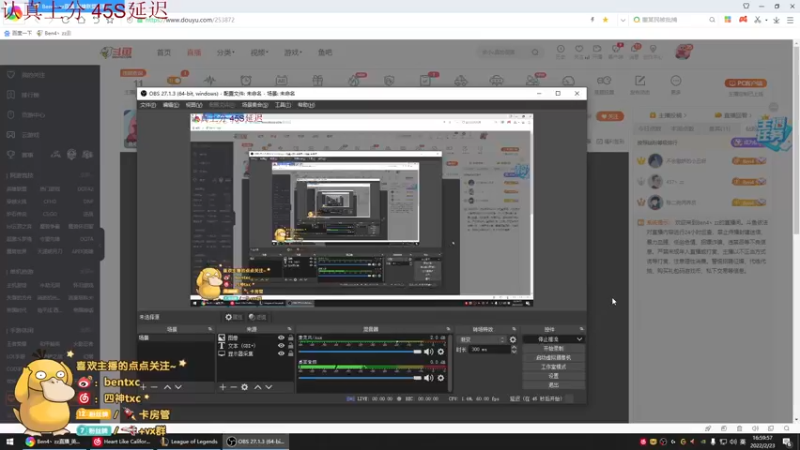The image size is (800, 450).
Task: Open League of Legends taskbar item
Action: tap(189, 442)
